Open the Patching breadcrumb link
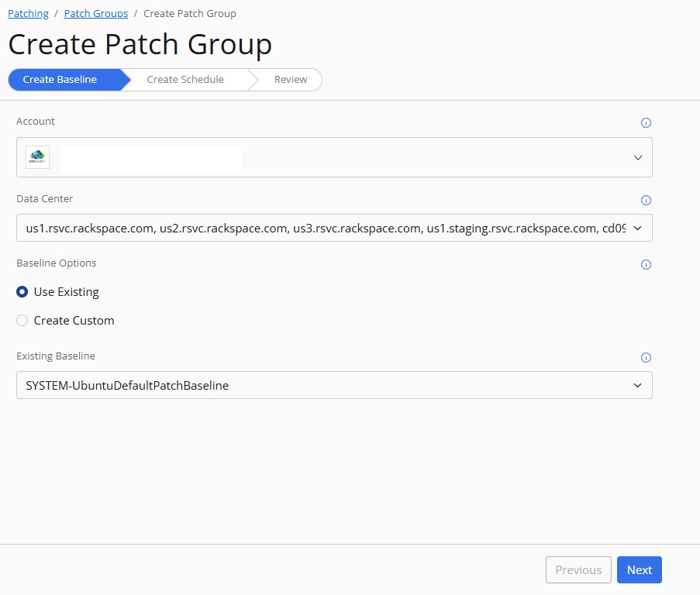Viewport: 700px width, 595px height. [28, 13]
